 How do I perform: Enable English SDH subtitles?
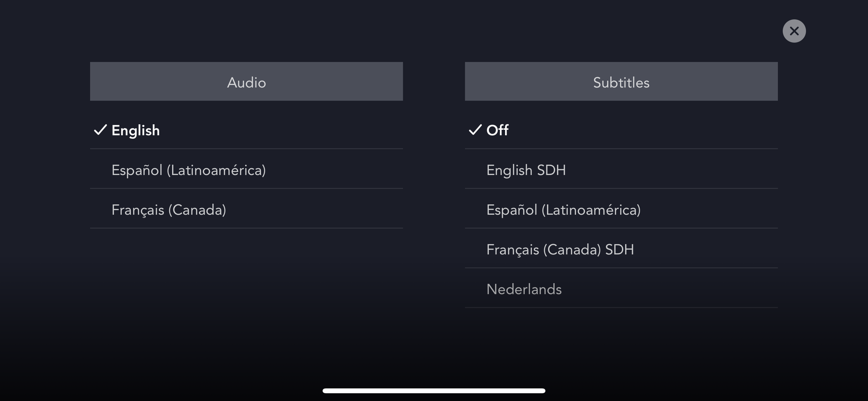coord(526,170)
